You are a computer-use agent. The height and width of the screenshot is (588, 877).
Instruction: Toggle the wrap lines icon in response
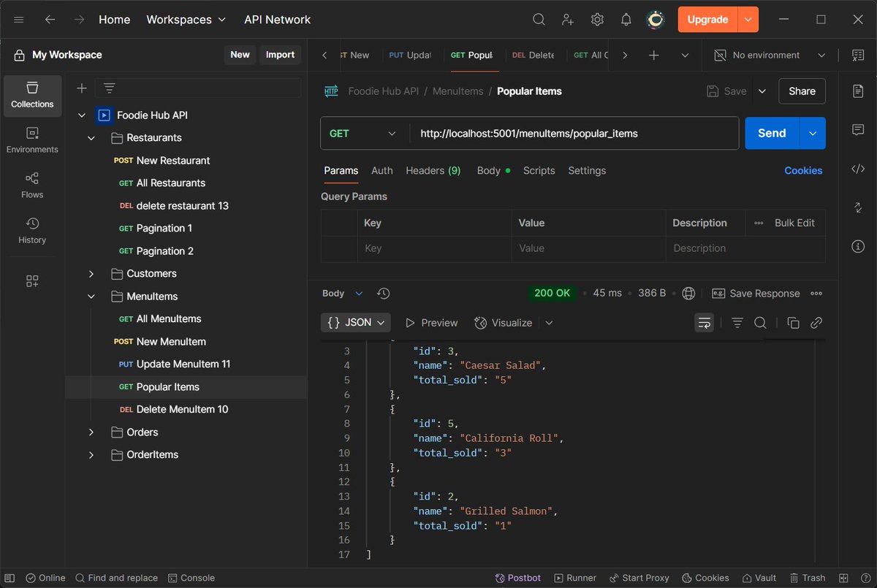705,323
